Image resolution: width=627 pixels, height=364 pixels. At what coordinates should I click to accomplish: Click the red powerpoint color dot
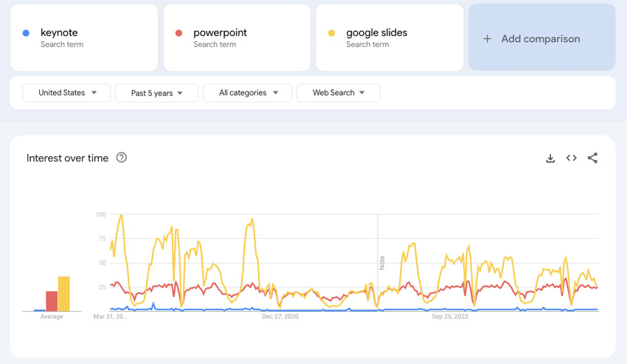[x=179, y=33]
